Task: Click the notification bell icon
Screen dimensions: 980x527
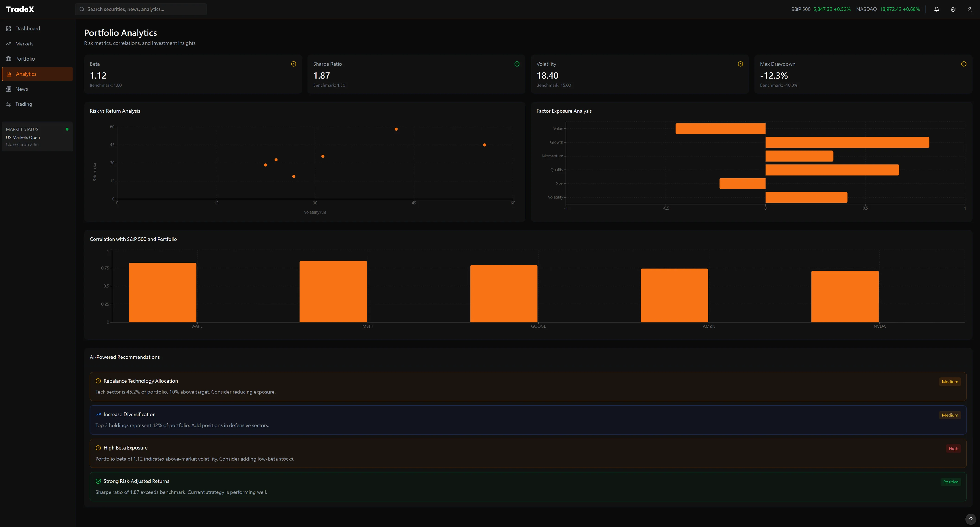Action: pos(936,9)
